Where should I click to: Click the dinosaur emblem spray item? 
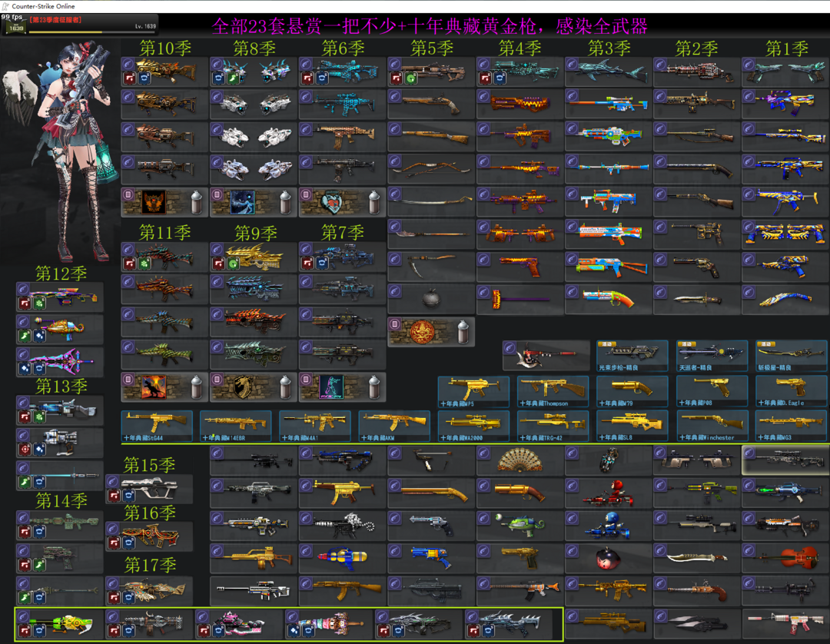click(164, 387)
